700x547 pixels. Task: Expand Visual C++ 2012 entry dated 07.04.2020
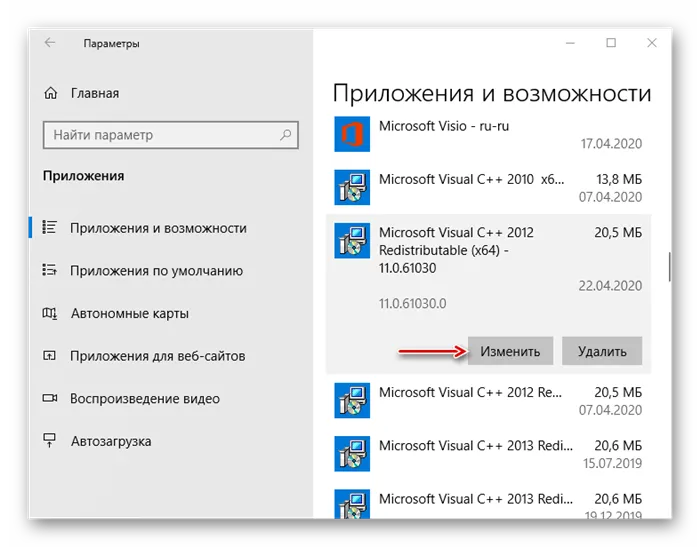(x=490, y=401)
